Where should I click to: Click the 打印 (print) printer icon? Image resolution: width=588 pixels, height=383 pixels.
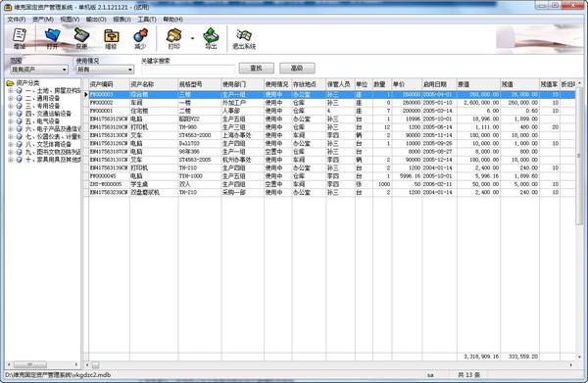pyautogui.click(x=173, y=35)
